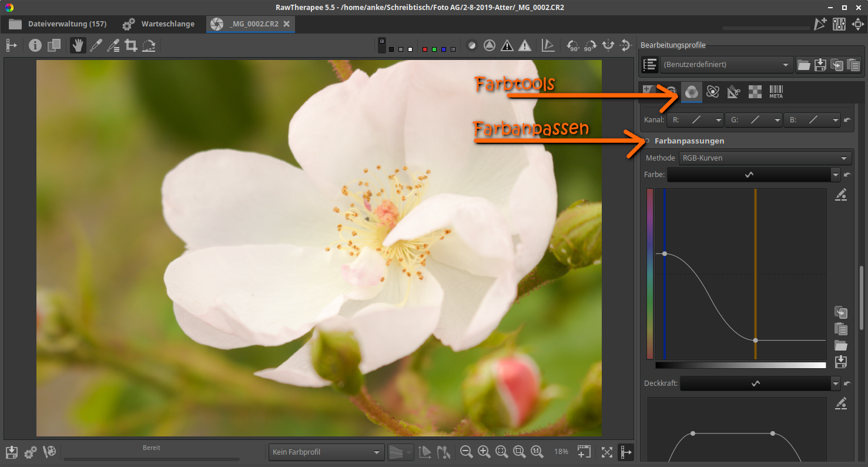
Task: Close the _MG_0002.CR2 editor tab
Action: click(x=286, y=24)
